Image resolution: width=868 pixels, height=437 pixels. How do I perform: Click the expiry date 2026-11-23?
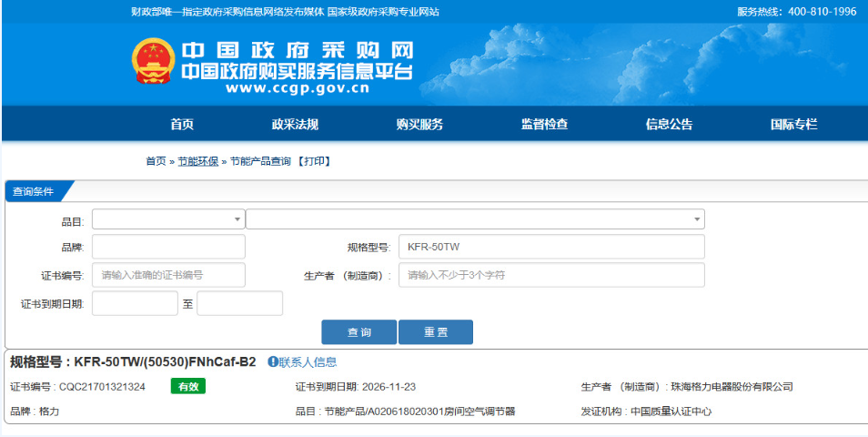pyautogui.click(x=389, y=387)
